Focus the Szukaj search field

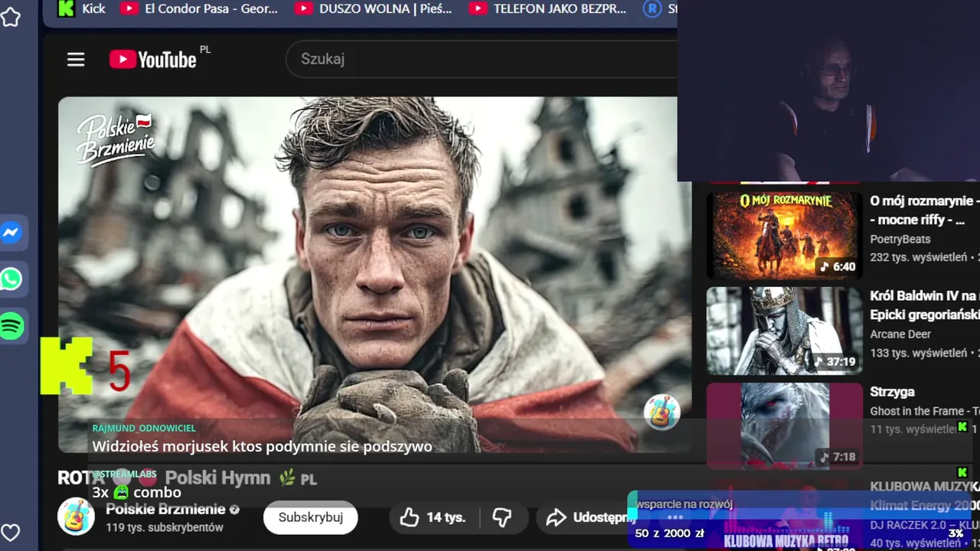[x=481, y=59]
